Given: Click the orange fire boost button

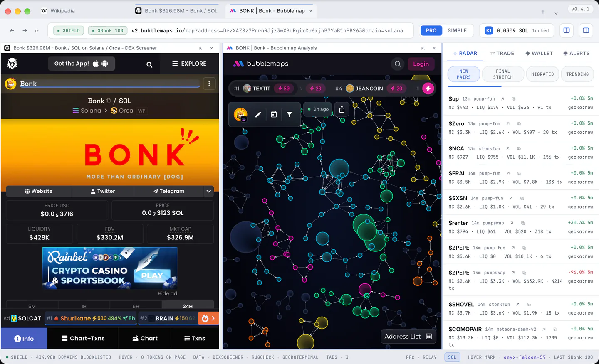Looking at the screenshot, I should 205,318.
